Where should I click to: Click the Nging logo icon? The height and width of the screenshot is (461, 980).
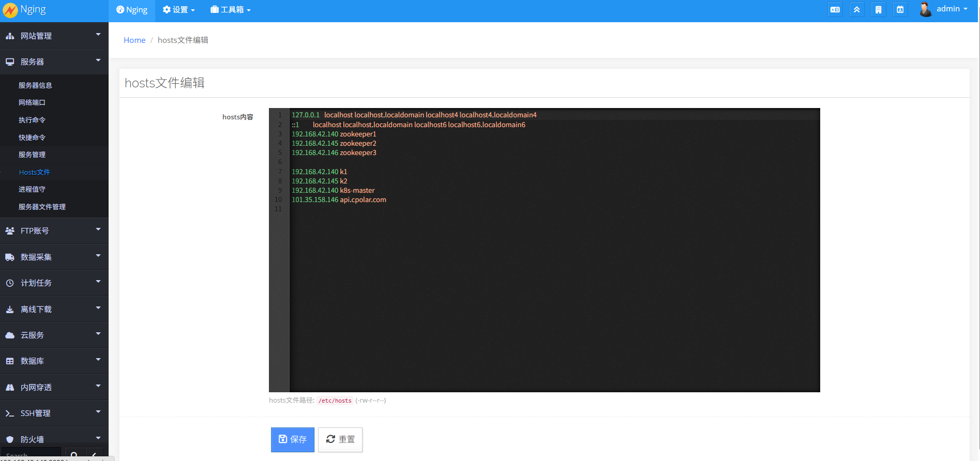pyautogui.click(x=10, y=10)
